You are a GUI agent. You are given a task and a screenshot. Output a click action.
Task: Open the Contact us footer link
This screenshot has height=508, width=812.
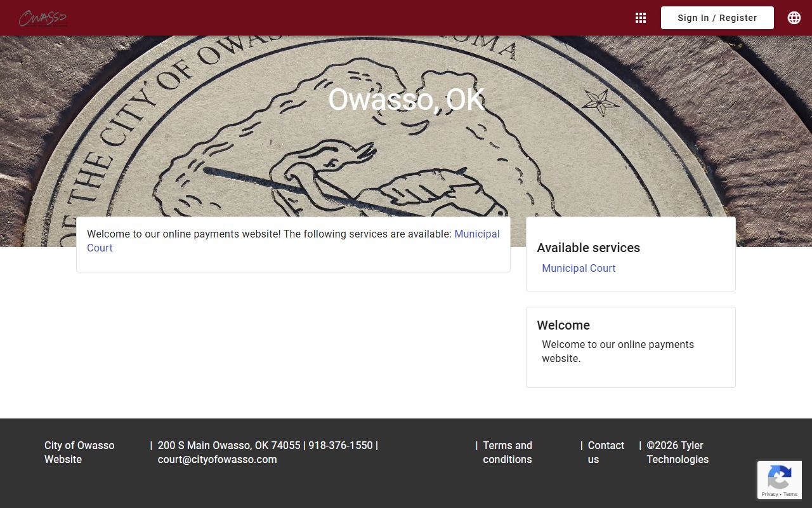point(606,452)
